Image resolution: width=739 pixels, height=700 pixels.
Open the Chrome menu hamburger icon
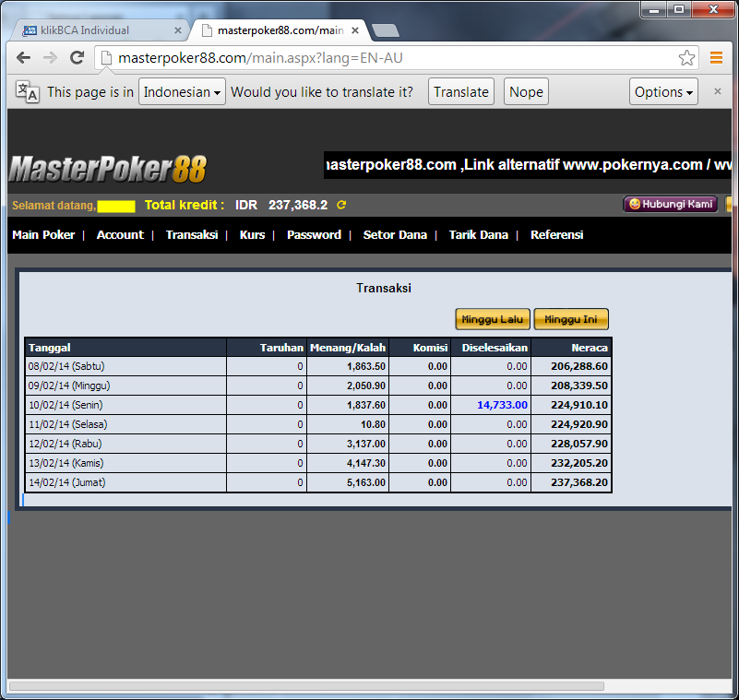pos(716,58)
